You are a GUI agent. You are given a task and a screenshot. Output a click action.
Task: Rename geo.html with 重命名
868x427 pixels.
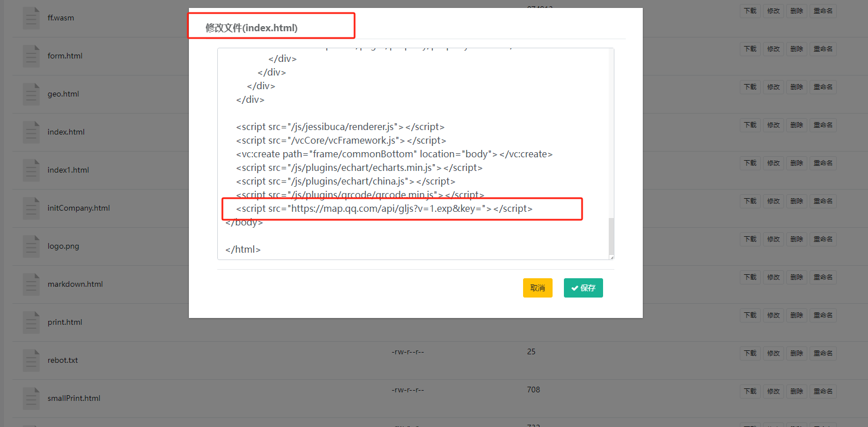click(x=823, y=87)
